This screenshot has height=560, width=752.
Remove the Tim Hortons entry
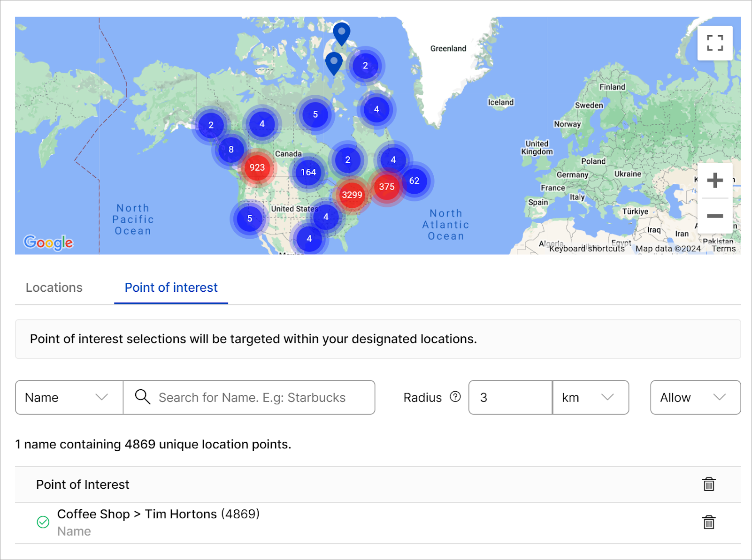[x=708, y=522]
